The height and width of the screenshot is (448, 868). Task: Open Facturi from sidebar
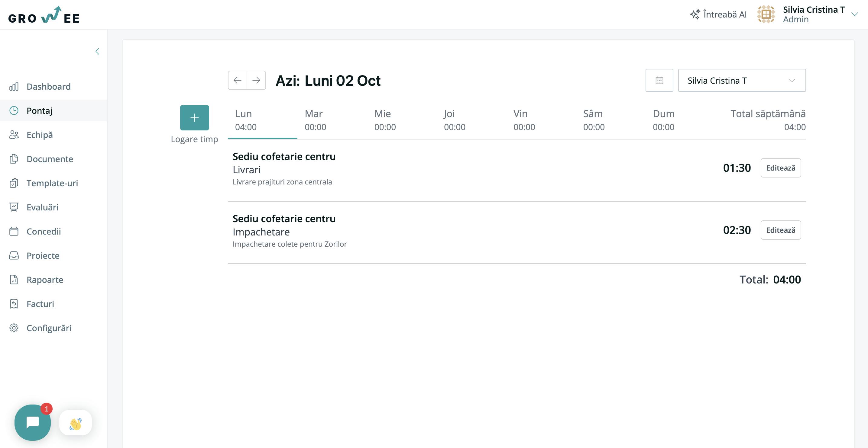click(x=40, y=303)
